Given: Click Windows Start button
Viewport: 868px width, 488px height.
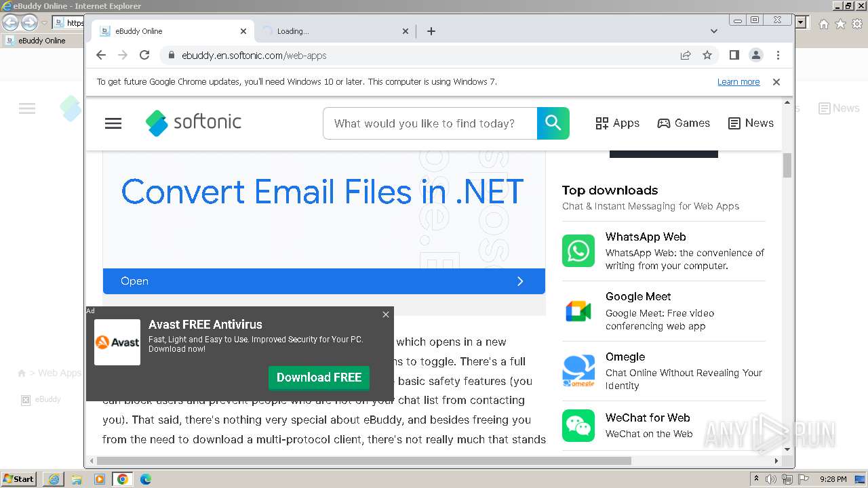Looking at the screenshot, I should coord(18,479).
